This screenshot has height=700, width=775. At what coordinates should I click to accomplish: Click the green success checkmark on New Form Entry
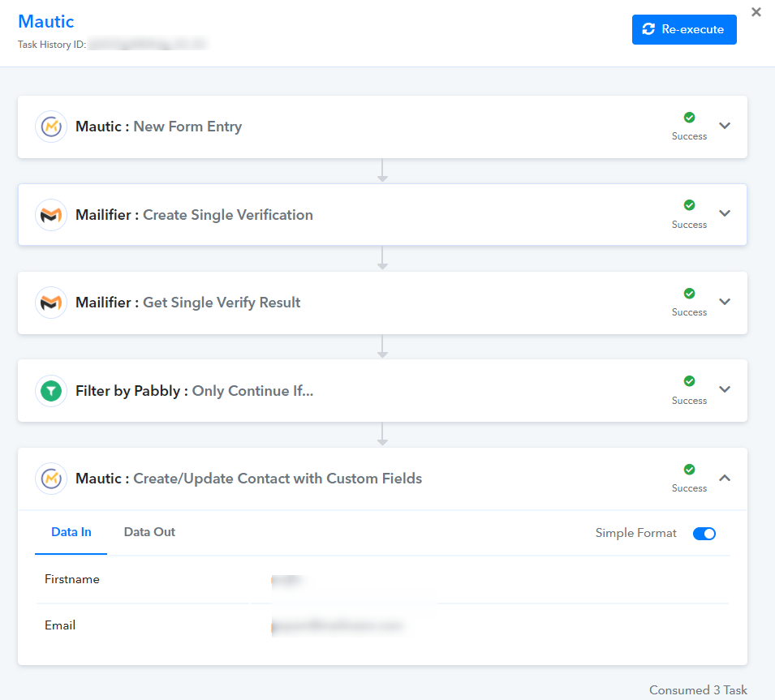[x=689, y=118]
